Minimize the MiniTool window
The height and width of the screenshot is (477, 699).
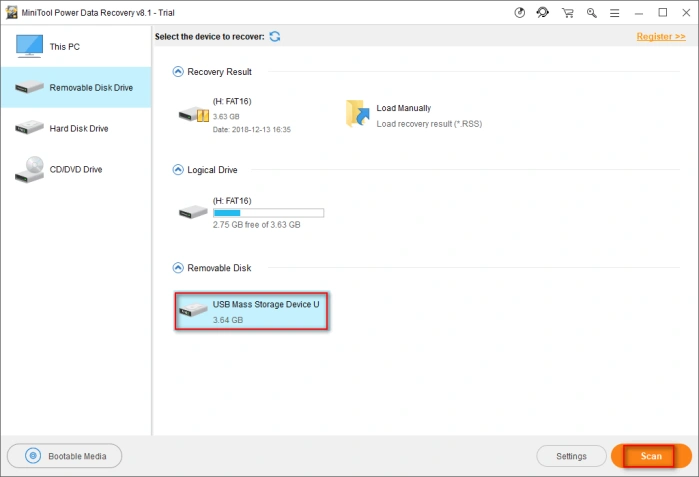(x=639, y=13)
